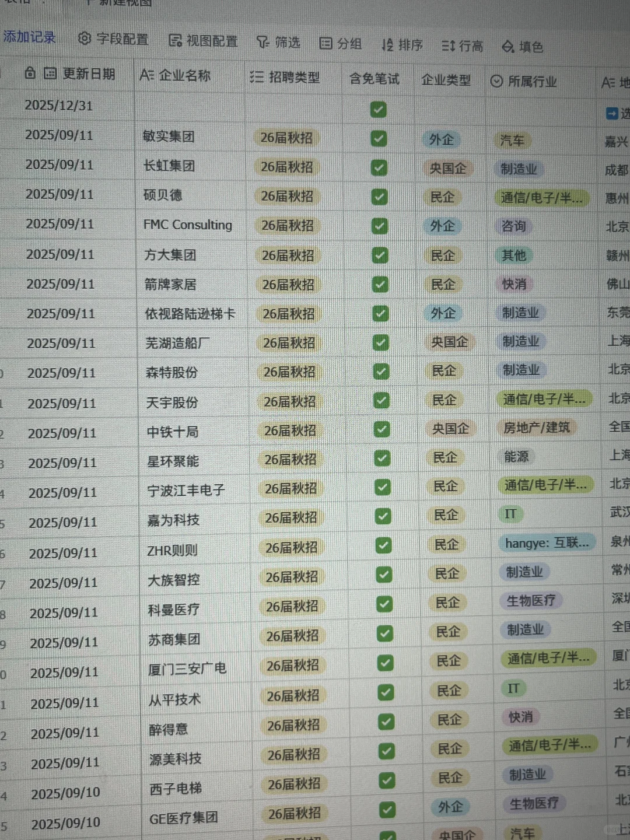Viewport: 630px width, 840px height.
Task: Click the text-type icon beside 企业名称
Action: tap(146, 75)
